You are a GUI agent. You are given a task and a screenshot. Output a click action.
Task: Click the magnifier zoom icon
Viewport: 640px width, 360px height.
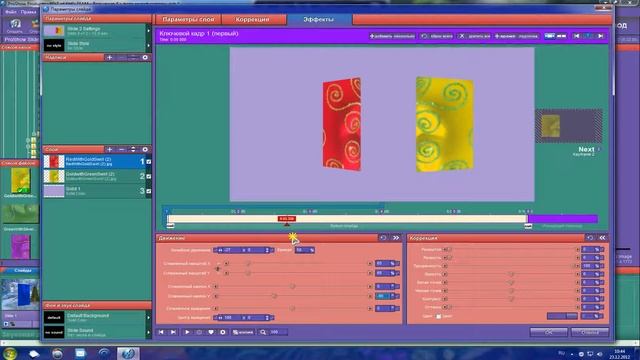(x=263, y=332)
